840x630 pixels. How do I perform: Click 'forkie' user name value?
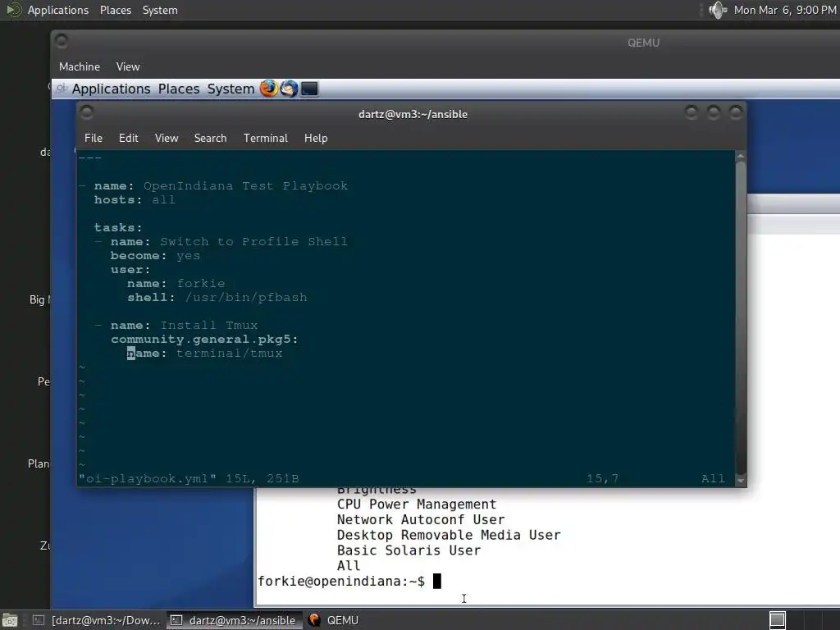tap(201, 283)
